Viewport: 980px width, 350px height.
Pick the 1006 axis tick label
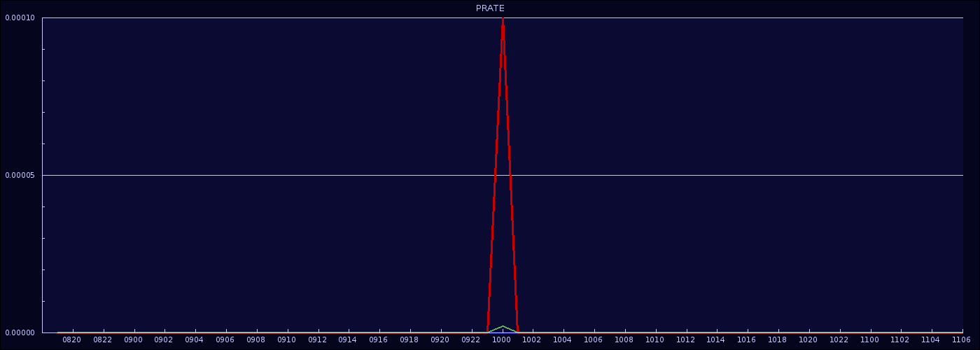(x=594, y=340)
